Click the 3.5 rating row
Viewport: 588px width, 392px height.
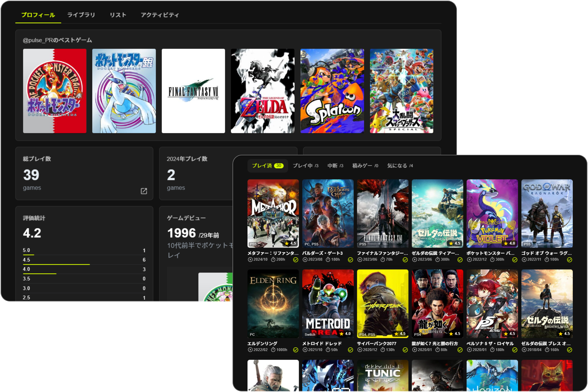84,279
